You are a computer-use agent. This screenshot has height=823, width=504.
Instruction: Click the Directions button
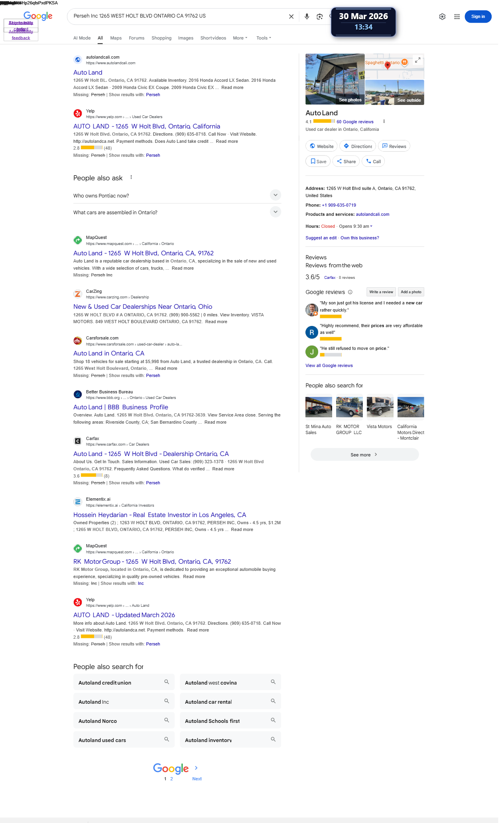click(x=358, y=146)
